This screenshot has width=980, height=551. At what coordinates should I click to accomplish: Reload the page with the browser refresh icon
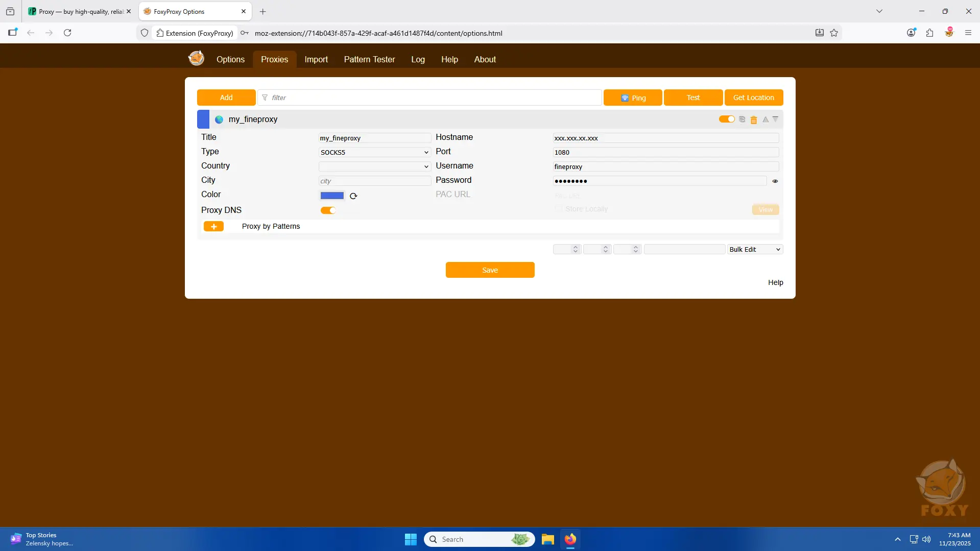(67, 33)
